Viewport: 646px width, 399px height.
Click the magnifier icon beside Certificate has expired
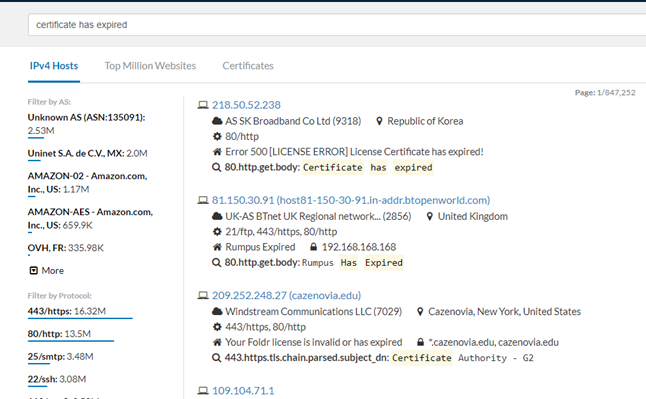pos(216,167)
